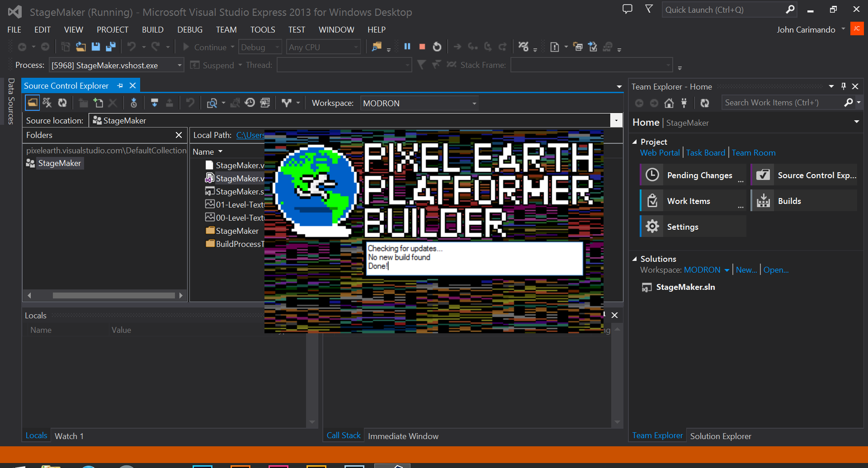This screenshot has height=468, width=868.
Task: Switch to Watch 1 tab
Action: coord(69,436)
